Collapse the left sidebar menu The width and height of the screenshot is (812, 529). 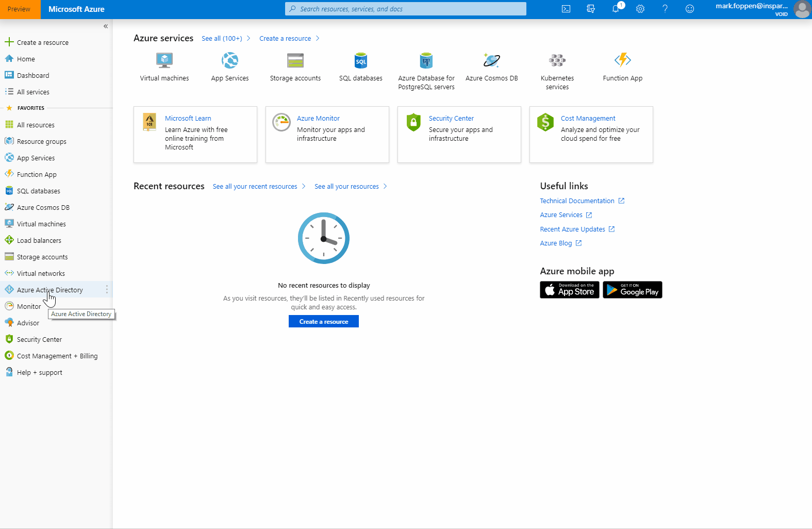coord(106,26)
